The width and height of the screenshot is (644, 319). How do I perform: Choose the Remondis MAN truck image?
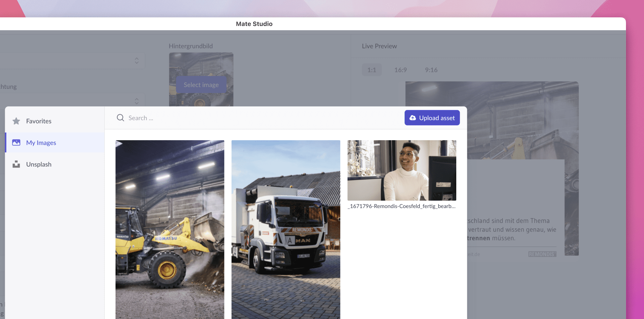(x=286, y=230)
